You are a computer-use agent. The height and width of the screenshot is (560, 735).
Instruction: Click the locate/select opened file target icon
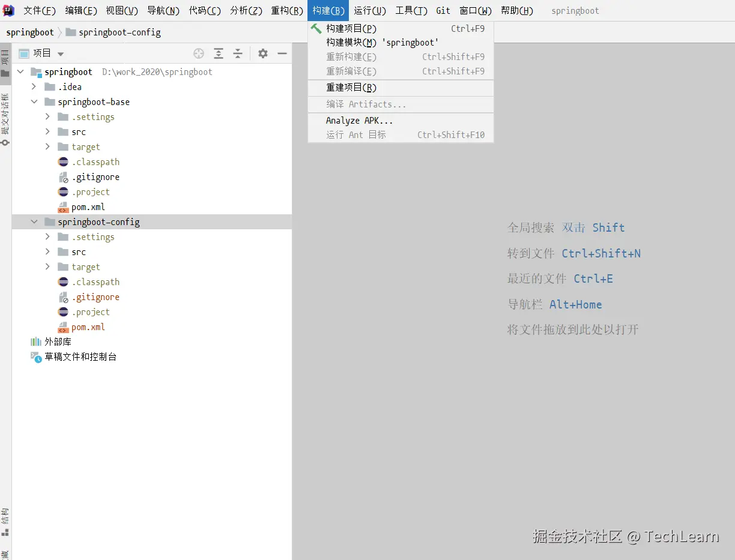199,53
